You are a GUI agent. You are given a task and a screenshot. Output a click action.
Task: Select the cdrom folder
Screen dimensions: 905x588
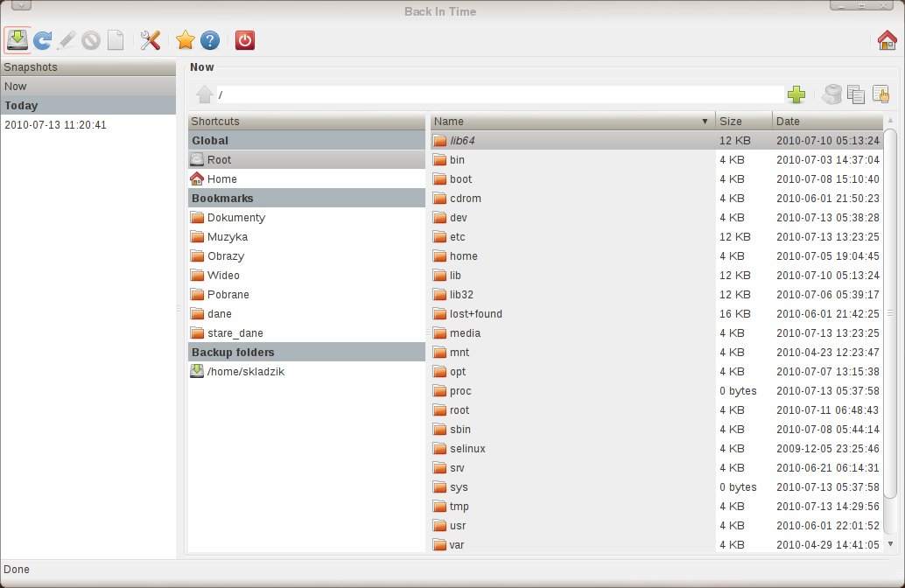pyautogui.click(x=656, y=199)
